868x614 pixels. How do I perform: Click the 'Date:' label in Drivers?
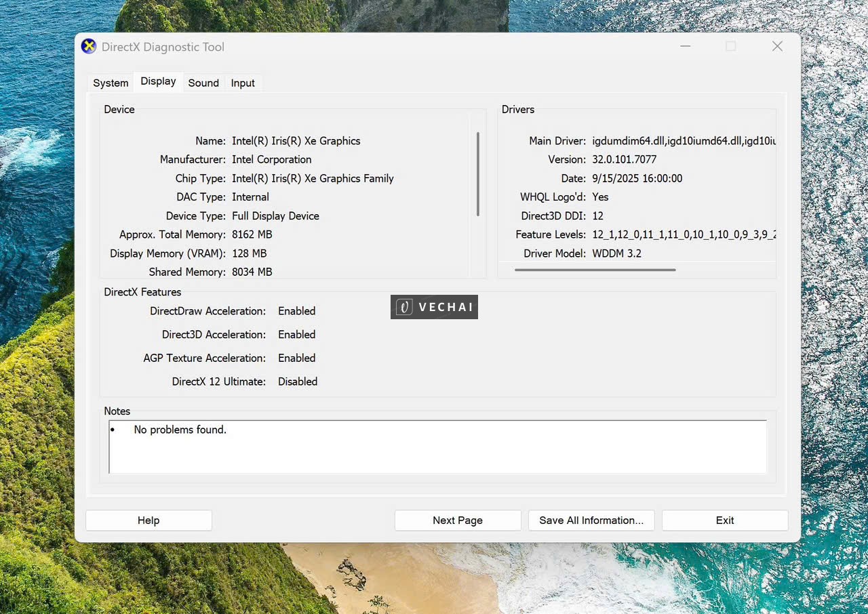pyautogui.click(x=574, y=178)
